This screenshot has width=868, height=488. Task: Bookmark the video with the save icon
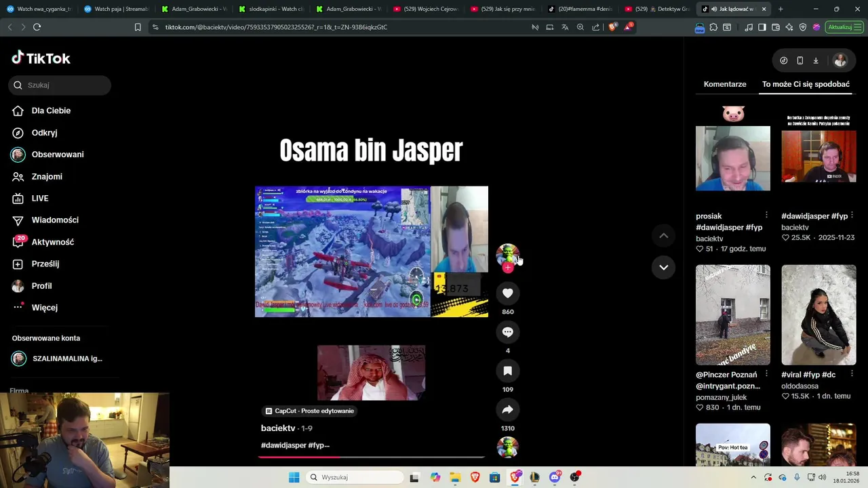[x=507, y=371]
